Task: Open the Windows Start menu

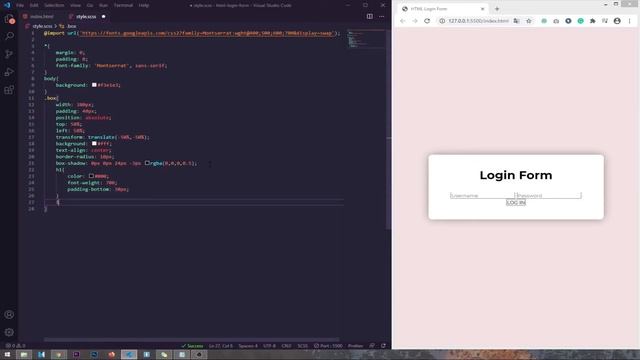Action: tap(7, 354)
